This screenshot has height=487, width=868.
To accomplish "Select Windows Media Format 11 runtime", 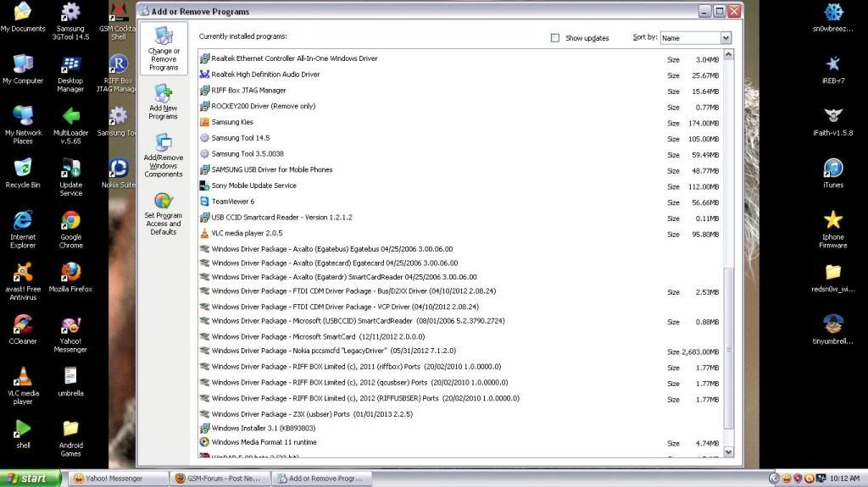I will point(264,442).
